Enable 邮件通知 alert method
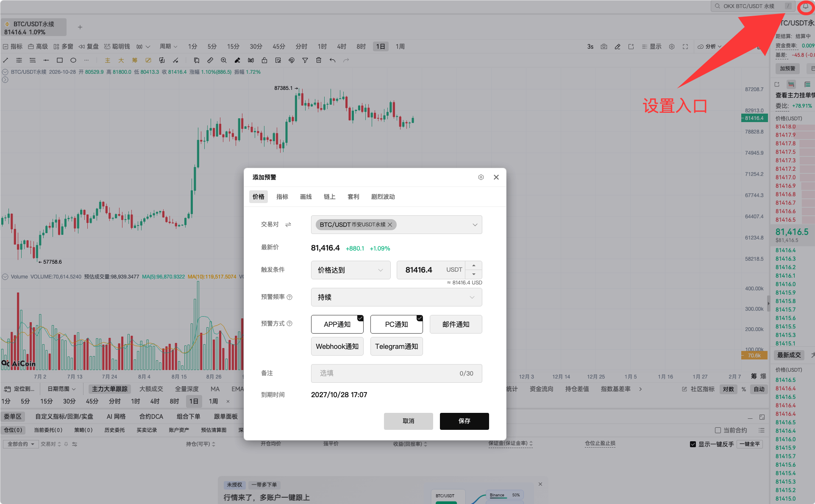The height and width of the screenshot is (504, 815). coord(456,324)
